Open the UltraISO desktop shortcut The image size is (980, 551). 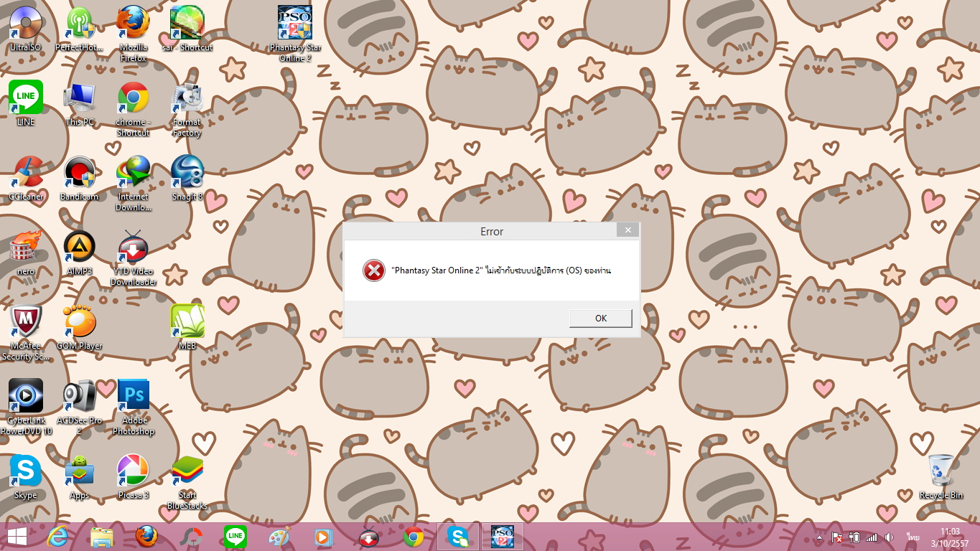point(26,29)
